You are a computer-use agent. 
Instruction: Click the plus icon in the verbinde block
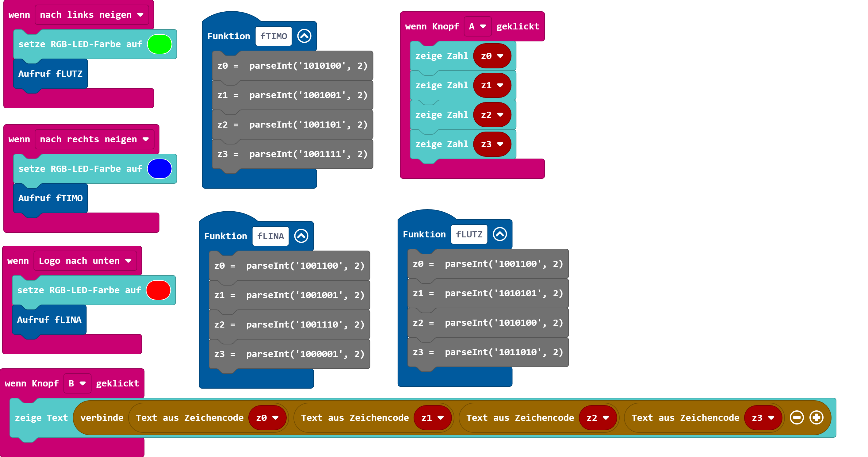pos(816,417)
